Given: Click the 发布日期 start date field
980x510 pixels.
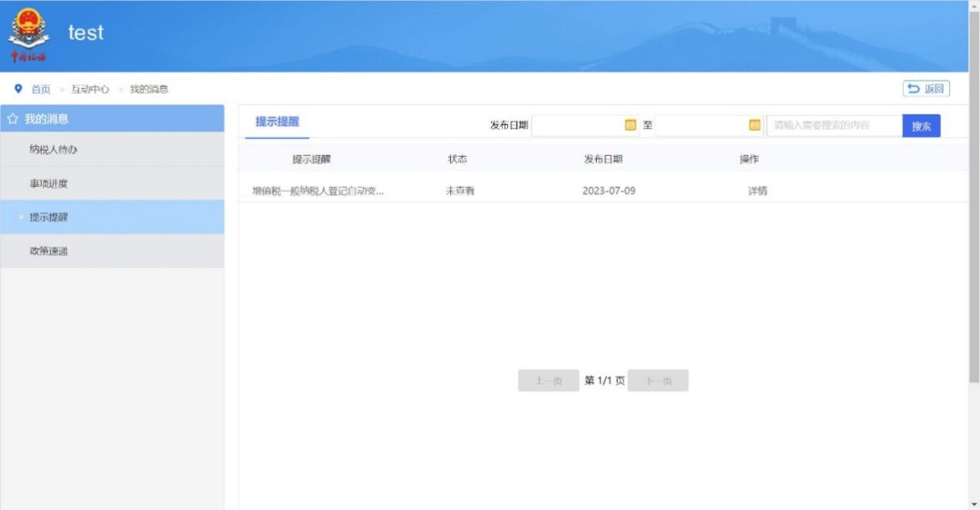Looking at the screenshot, I should (577, 125).
